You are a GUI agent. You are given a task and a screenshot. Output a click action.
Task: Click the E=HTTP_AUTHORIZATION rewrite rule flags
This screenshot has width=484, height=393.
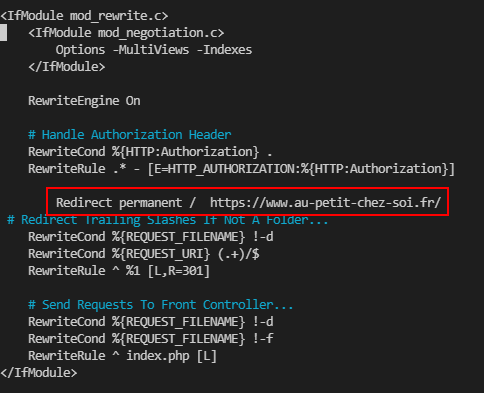point(301,169)
